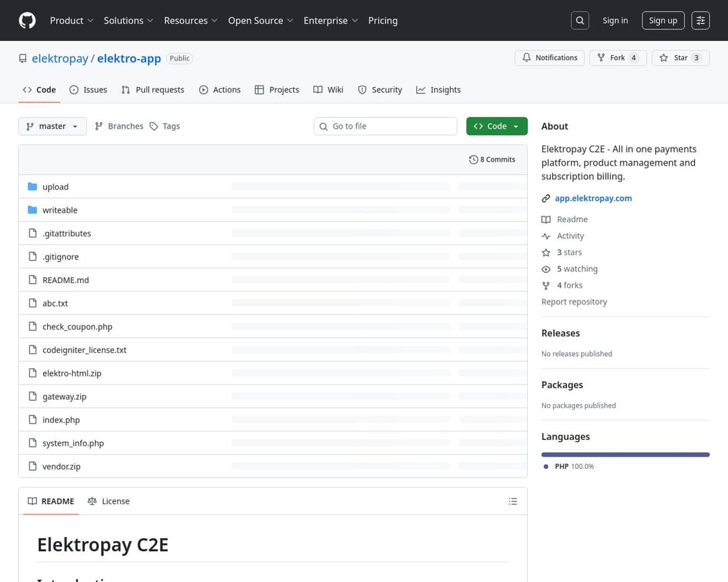
Task: Switch to the Actions tab
Action: [220, 90]
